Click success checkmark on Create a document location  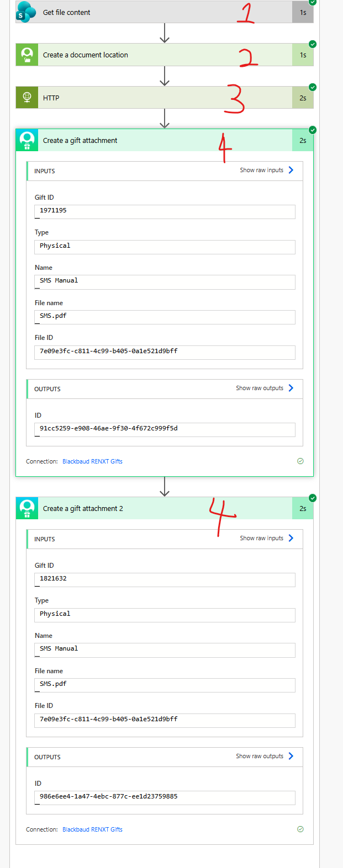pos(313,44)
